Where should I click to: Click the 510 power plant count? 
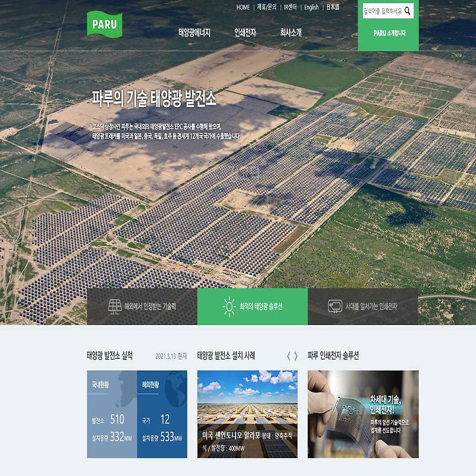(x=117, y=419)
